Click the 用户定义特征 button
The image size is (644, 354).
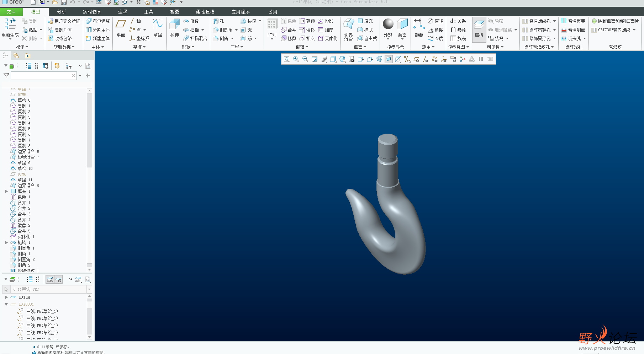click(x=64, y=21)
